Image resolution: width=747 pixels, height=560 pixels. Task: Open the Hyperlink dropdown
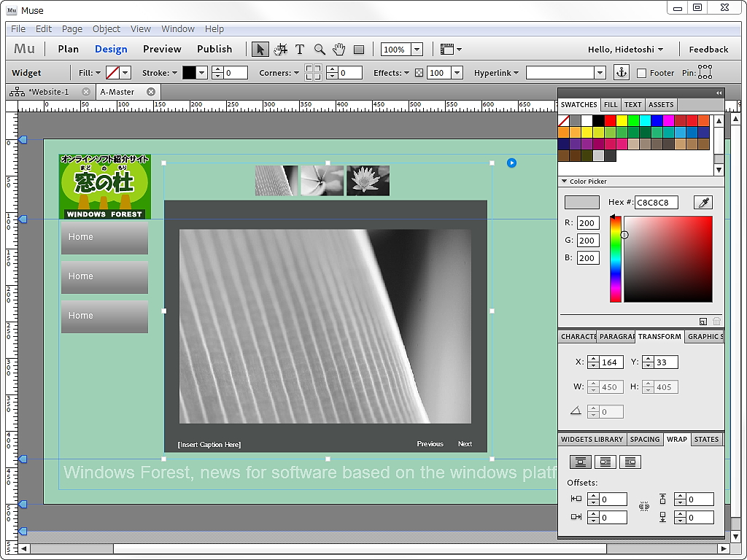(x=599, y=72)
